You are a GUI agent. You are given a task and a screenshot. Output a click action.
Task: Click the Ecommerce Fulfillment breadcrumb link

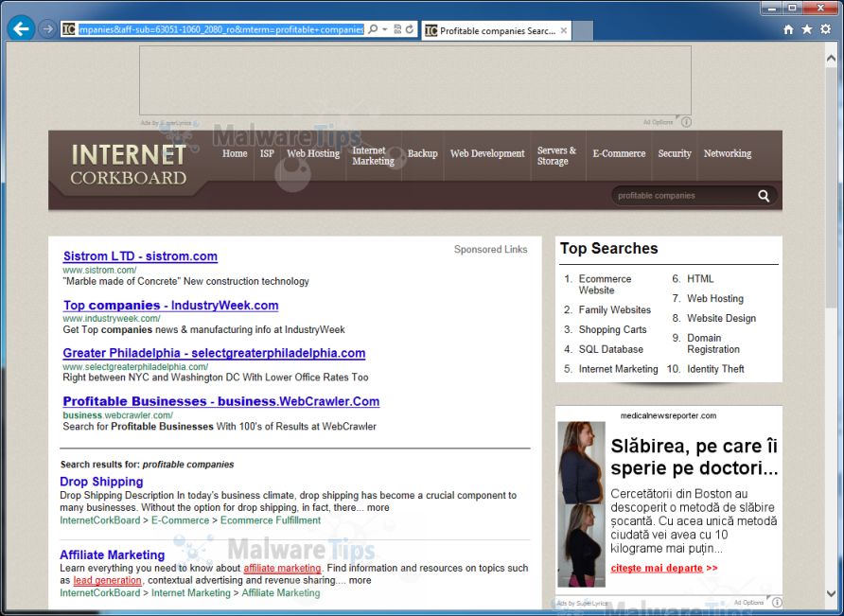271,520
